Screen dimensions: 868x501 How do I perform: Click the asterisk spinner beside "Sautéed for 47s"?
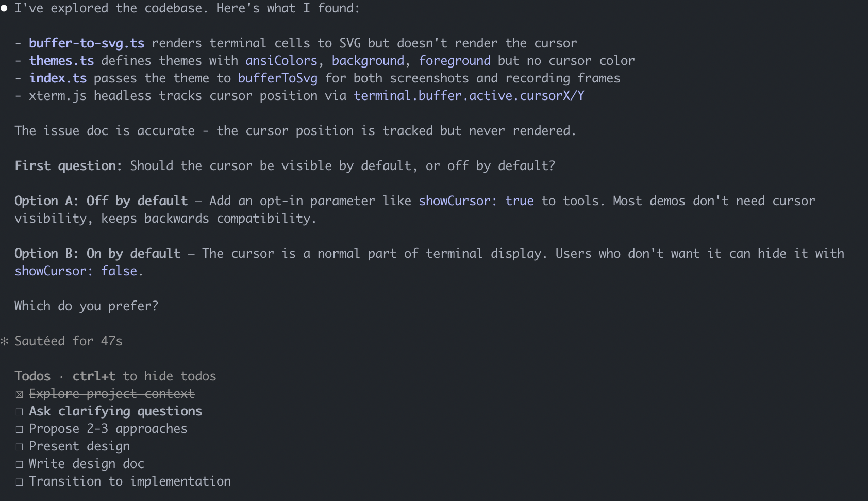coord(5,341)
